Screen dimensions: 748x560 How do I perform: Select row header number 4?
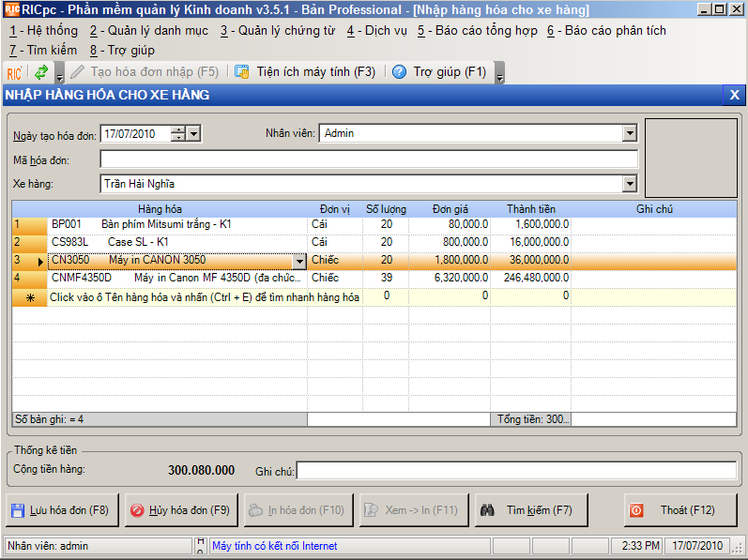30,279
